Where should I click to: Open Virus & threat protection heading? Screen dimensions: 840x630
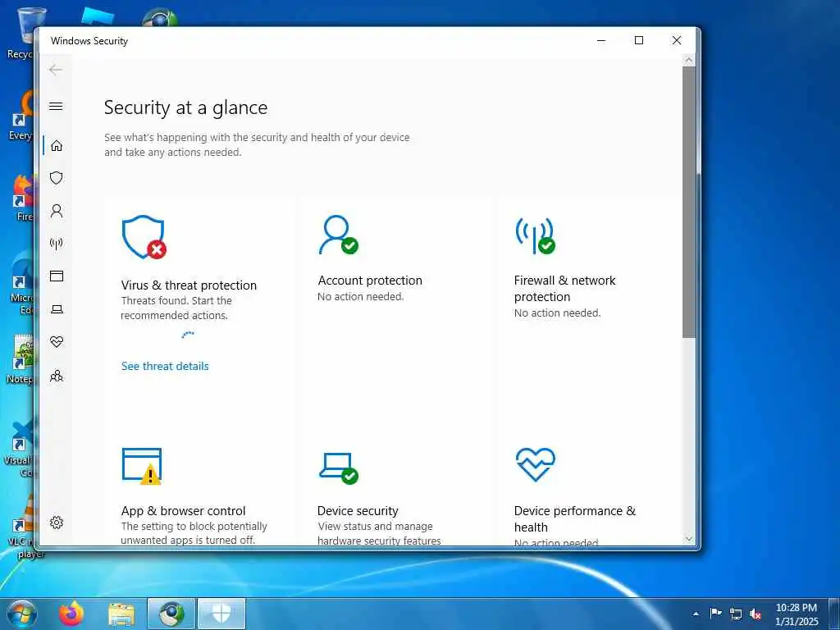tap(189, 285)
